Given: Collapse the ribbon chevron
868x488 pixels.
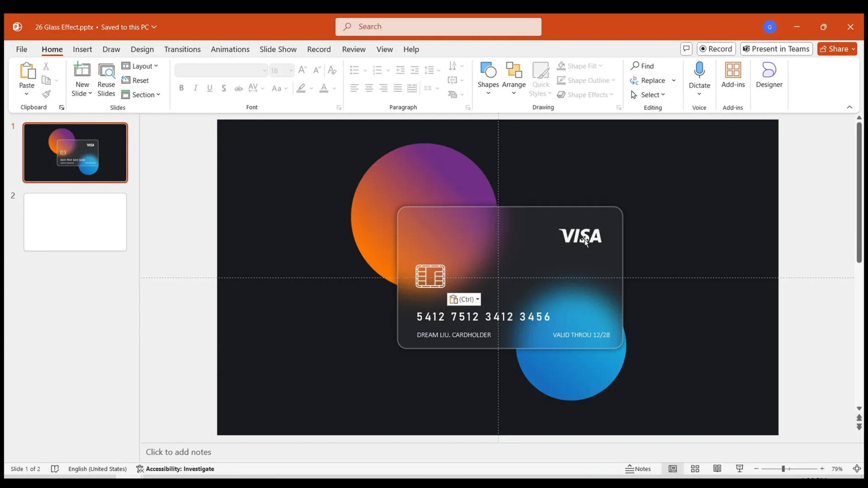Looking at the screenshot, I should point(849,107).
